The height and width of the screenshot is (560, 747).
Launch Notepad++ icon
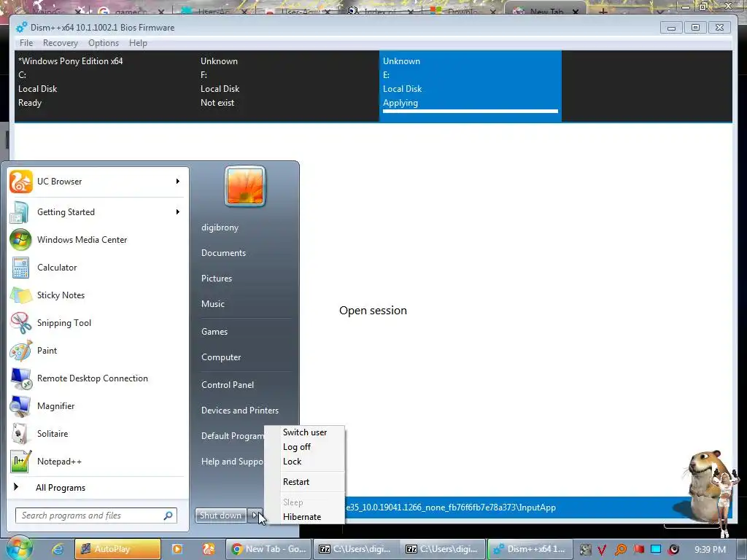pyautogui.click(x=20, y=462)
